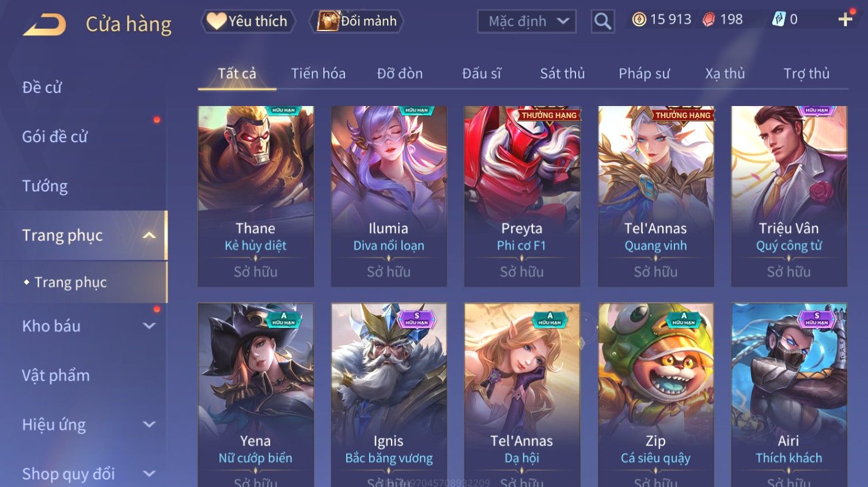The height and width of the screenshot is (487, 868).
Task: Open the Mặc định sort dropdown
Action: coord(526,21)
